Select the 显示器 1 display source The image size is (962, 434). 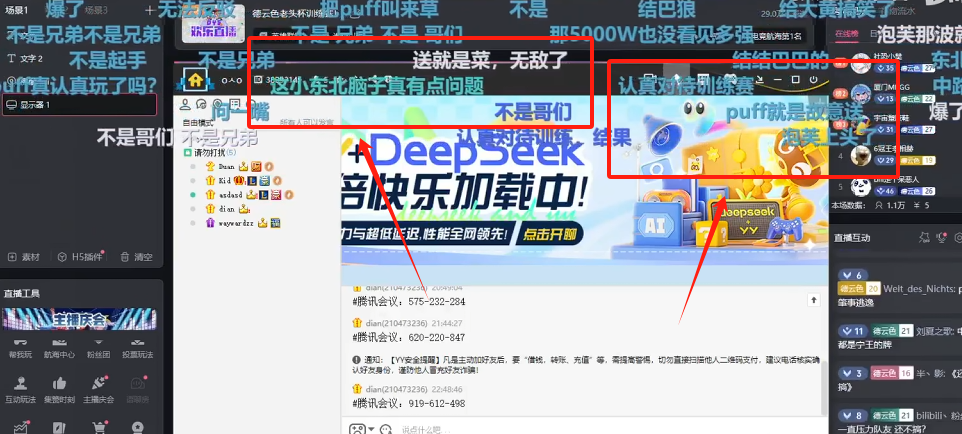(x=80, y=104)
